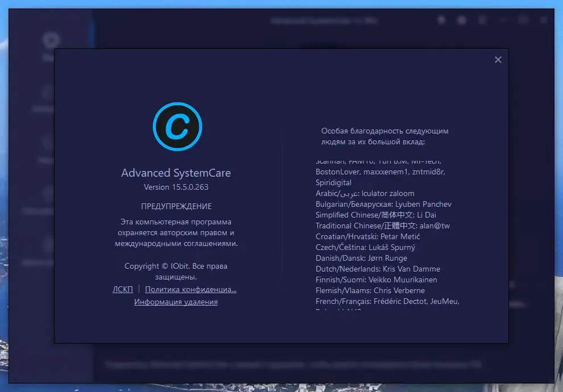This screenshot has width=563, height=392.
Task: Open the Информация удаления link
Action: (x=176, y=302)
